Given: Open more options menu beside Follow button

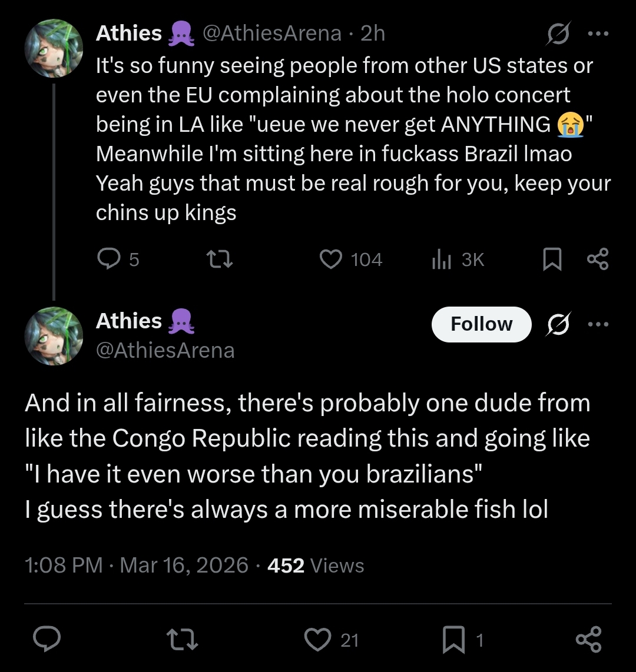Looking at the screenshot, I should (598, 324).
